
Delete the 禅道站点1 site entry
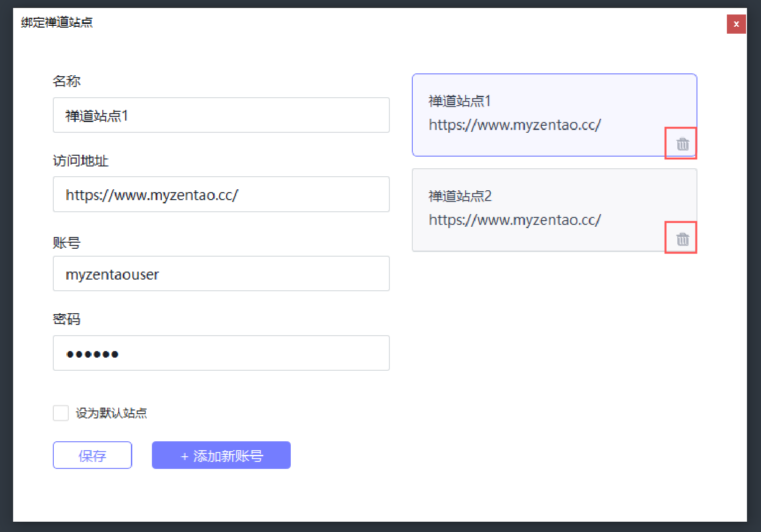pos(682,144)
